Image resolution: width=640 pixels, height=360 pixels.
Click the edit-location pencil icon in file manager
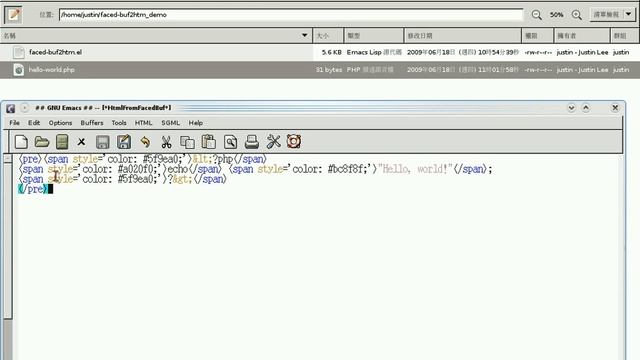(13, 15)
